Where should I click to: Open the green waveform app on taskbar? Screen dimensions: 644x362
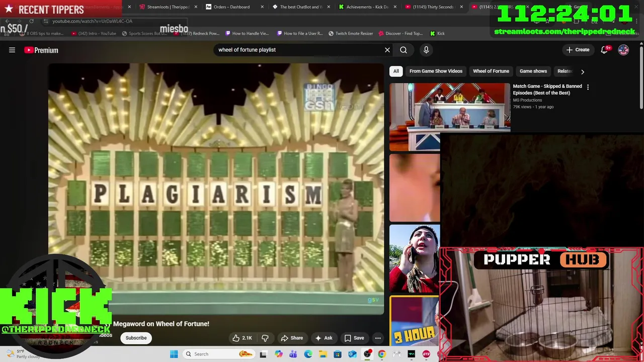click(411, 354)
